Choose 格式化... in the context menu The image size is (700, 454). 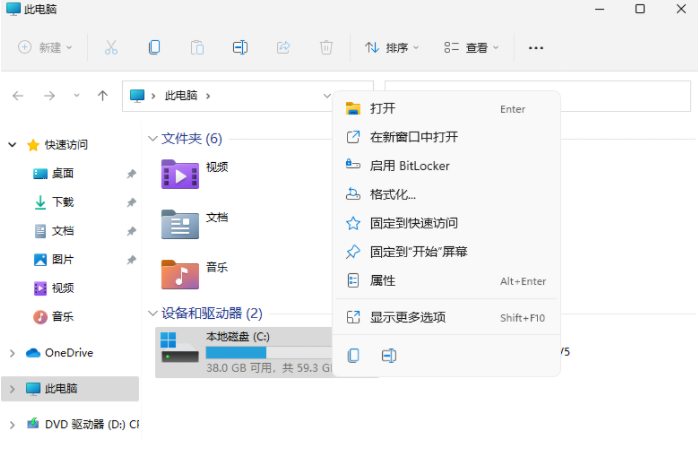click(x=393, y=195)
